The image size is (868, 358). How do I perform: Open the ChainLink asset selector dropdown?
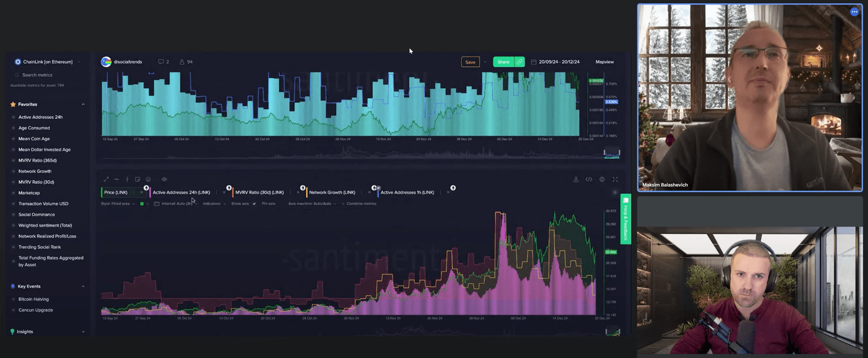(47, 62)
